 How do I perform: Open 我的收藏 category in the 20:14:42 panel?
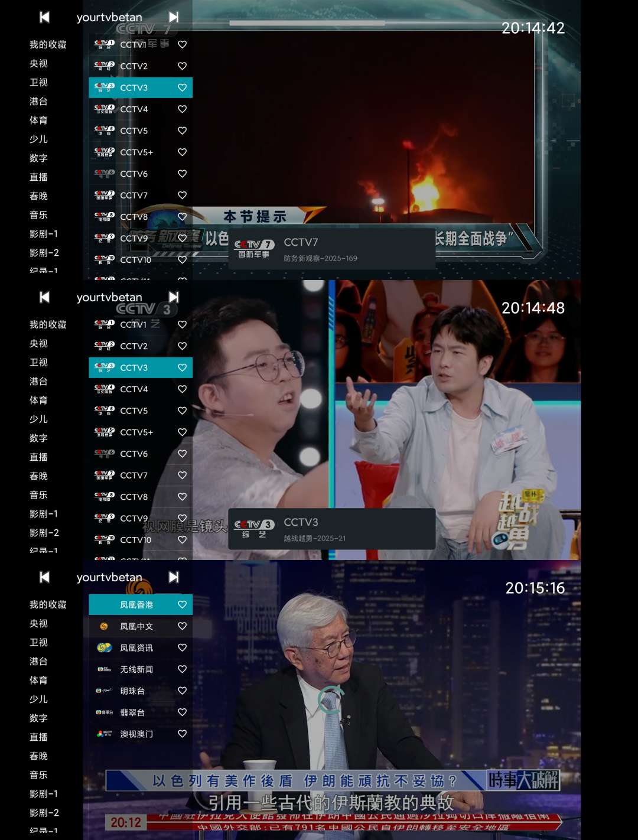pyautogui.click(x=48, y=45)
